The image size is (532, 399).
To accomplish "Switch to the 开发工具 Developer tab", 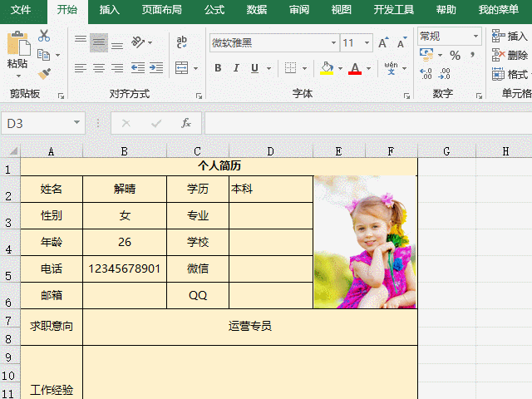I will (x=394, y=10).
